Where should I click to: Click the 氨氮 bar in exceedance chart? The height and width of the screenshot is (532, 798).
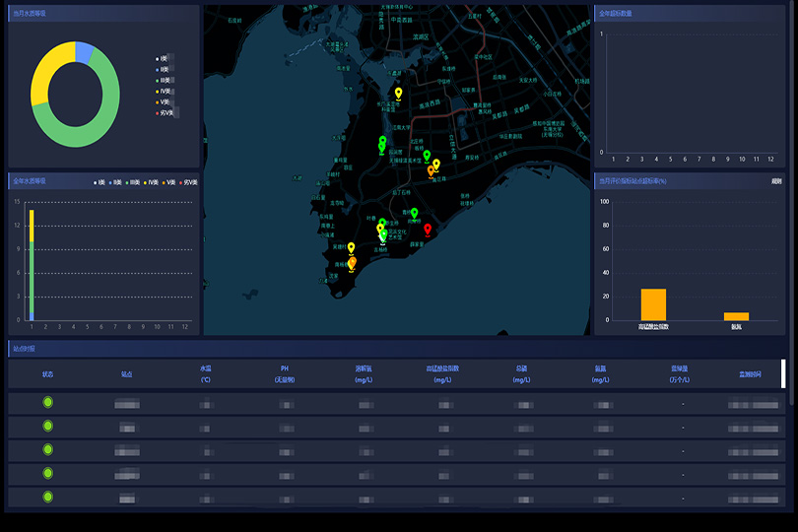click(736, 316)
